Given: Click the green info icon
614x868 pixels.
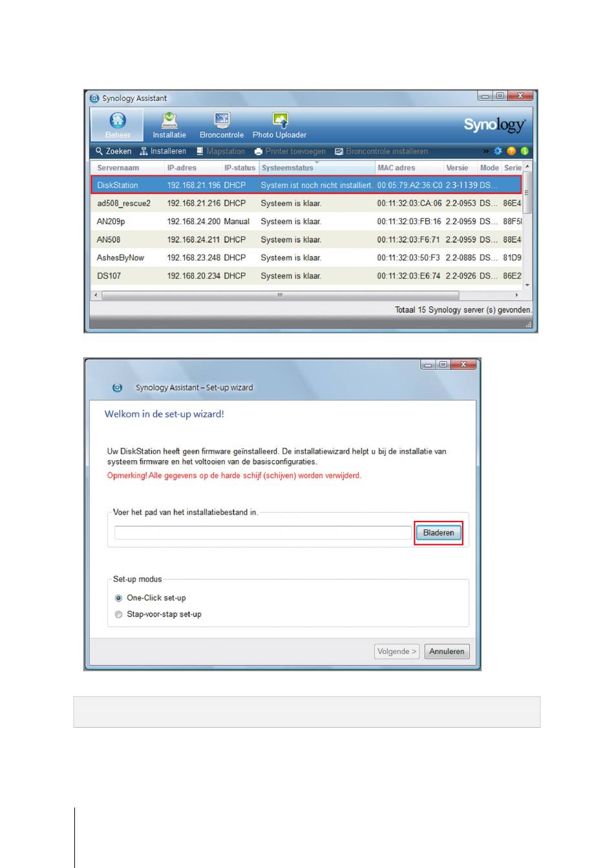Looking at the screenshot, I should pos(524,151).
